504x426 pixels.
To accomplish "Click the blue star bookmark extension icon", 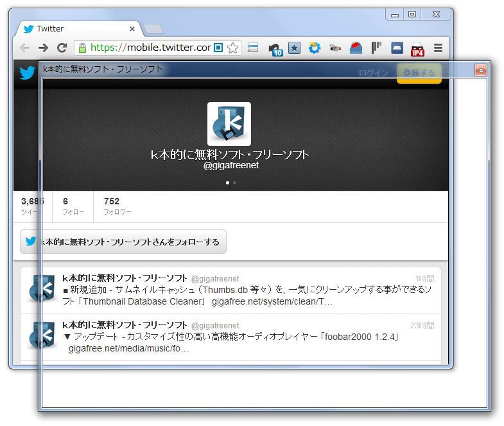I will pos(295,48).
